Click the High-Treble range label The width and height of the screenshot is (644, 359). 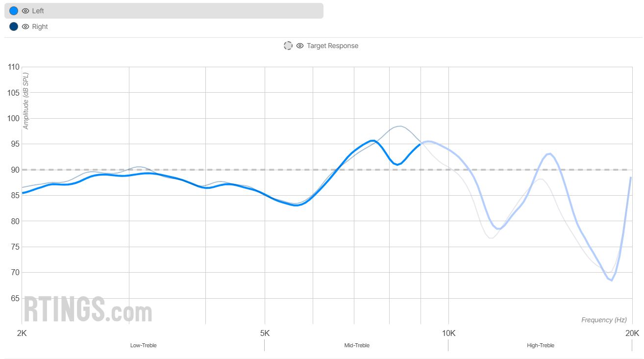click(x=540, y=345)
